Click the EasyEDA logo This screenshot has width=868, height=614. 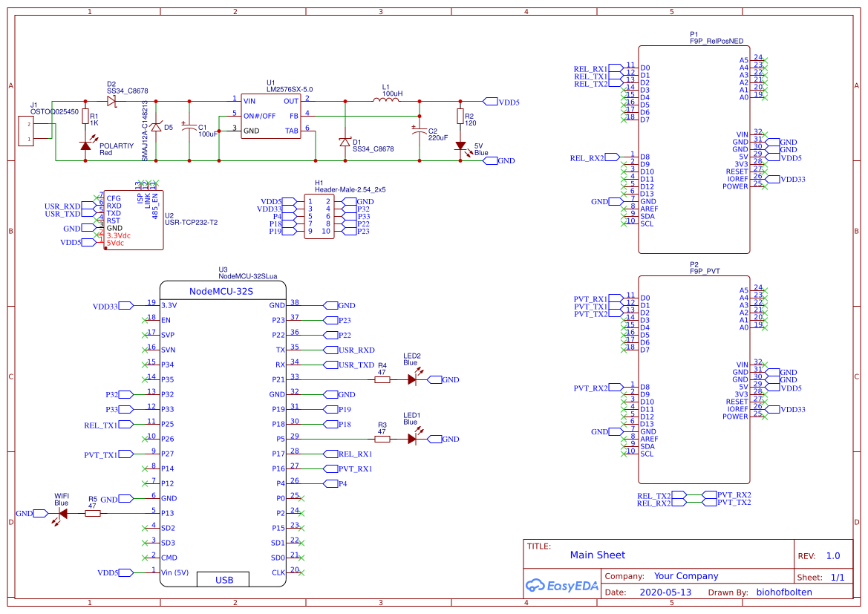[562, 586]
